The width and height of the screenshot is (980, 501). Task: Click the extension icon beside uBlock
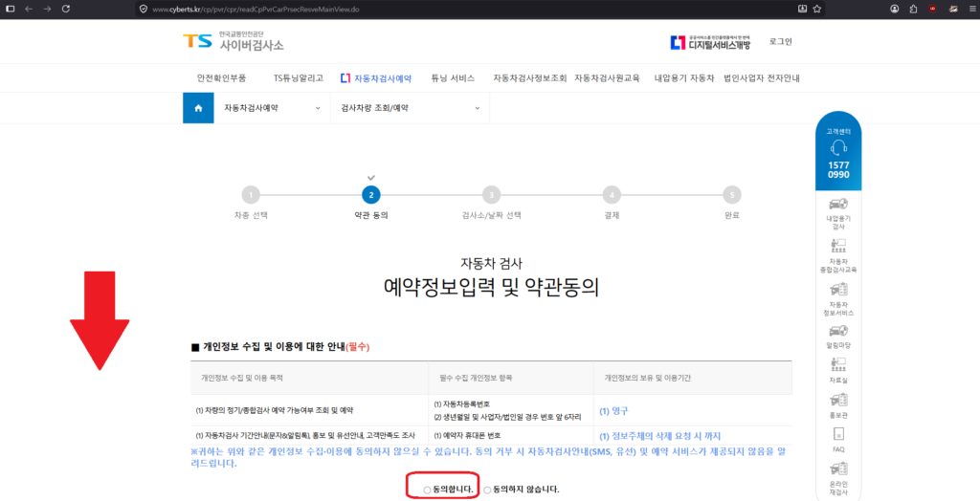click(954, 10)
